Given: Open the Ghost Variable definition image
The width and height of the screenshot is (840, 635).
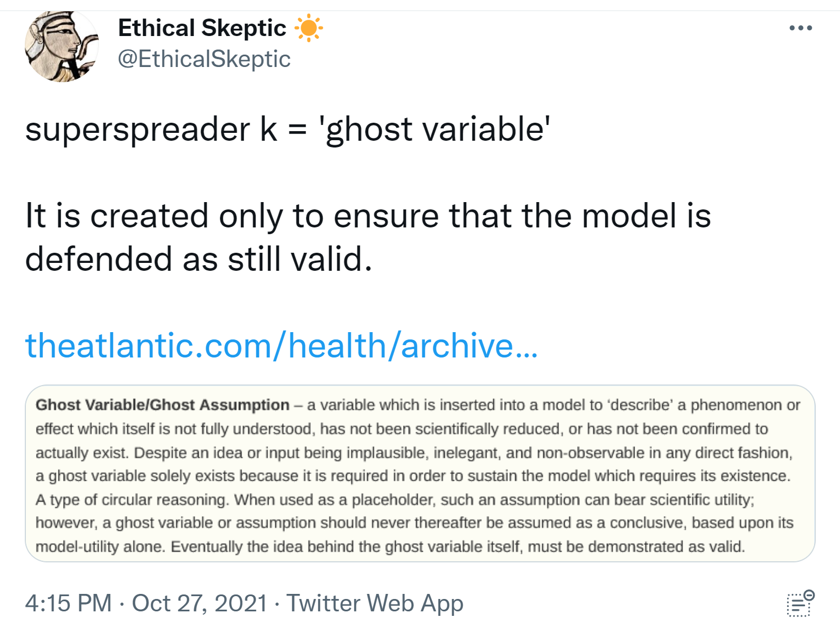Looking at the screenshot, I should click(x=420, y=473).
